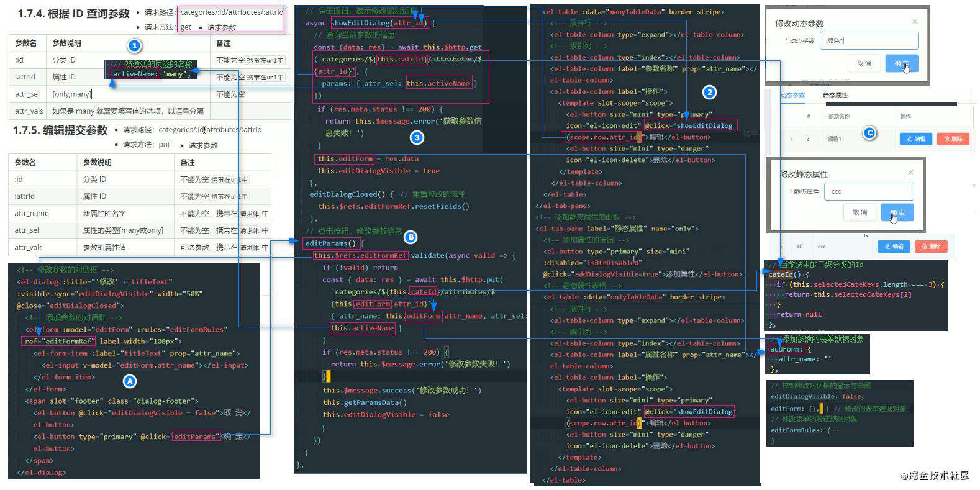
Task: Click the 静态属性 input containing ccc
Action: point(869,191)
